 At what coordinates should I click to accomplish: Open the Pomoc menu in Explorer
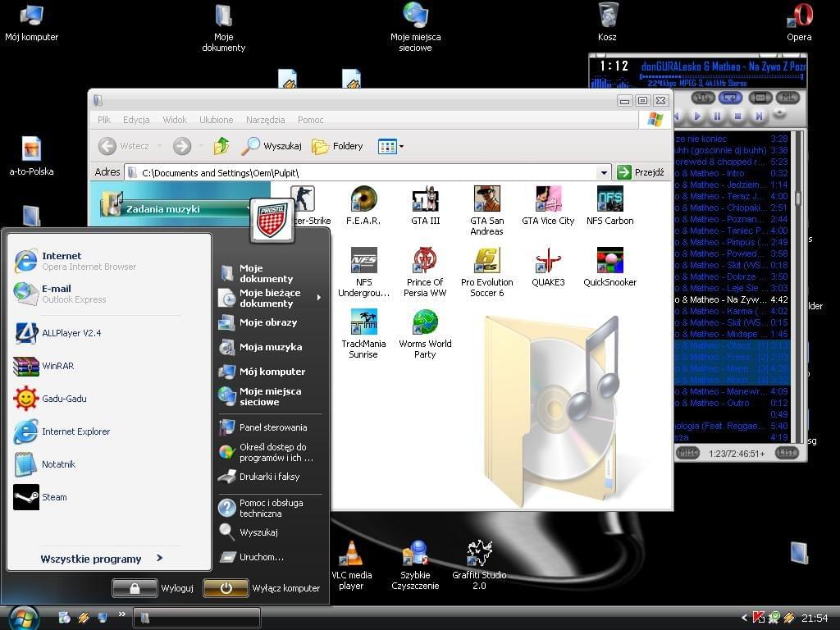(x=311, y=120)
